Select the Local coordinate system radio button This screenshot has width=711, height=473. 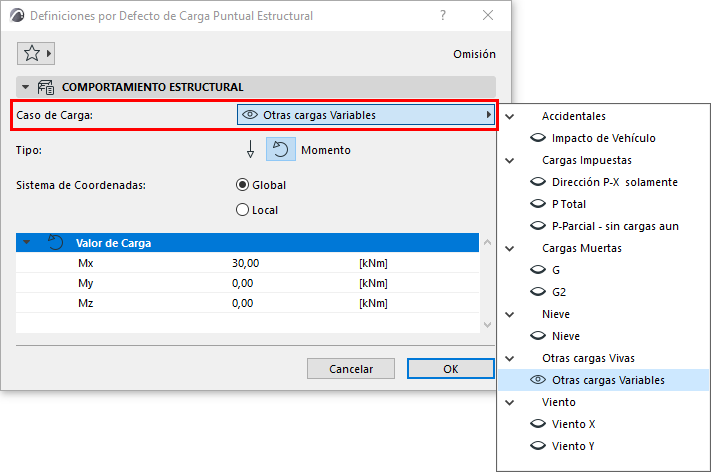click(242, 210)
